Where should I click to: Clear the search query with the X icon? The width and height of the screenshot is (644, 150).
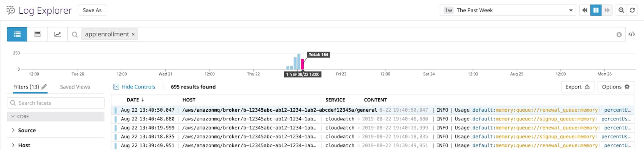[619, 35]
